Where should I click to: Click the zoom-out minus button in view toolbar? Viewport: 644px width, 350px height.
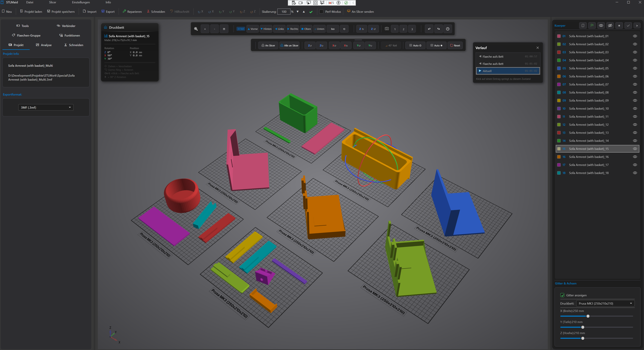coord(214,29)
